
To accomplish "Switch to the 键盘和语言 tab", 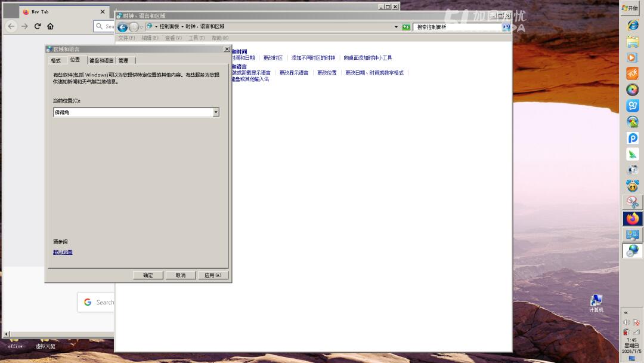I will tap(101, 60).
